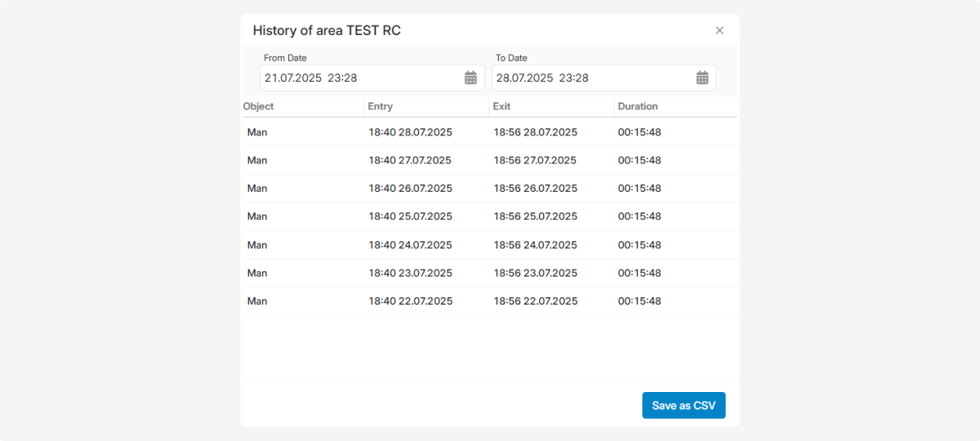This screenshot has height=441, width=980.
Task: Sort by the Entry column header
Action: (x=381, y=106)
